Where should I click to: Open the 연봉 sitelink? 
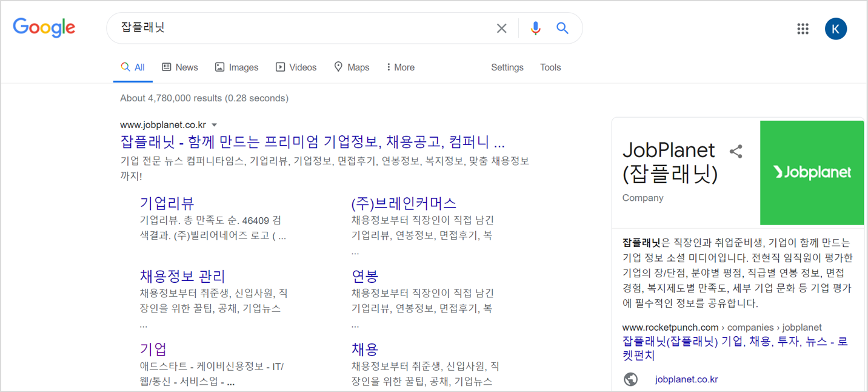[365, 276]
